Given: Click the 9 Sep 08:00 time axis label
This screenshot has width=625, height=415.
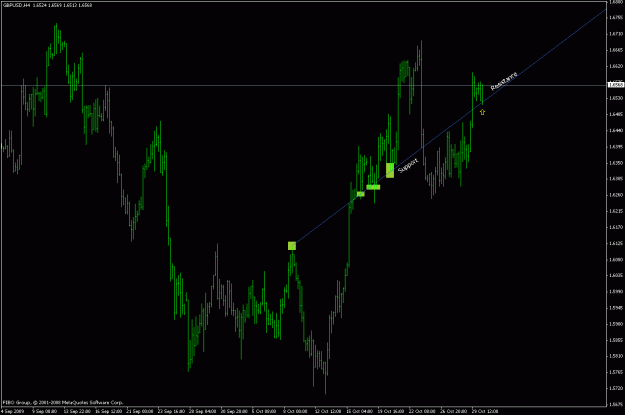Looking at the screenshot, I should click(x=44, y=411).
